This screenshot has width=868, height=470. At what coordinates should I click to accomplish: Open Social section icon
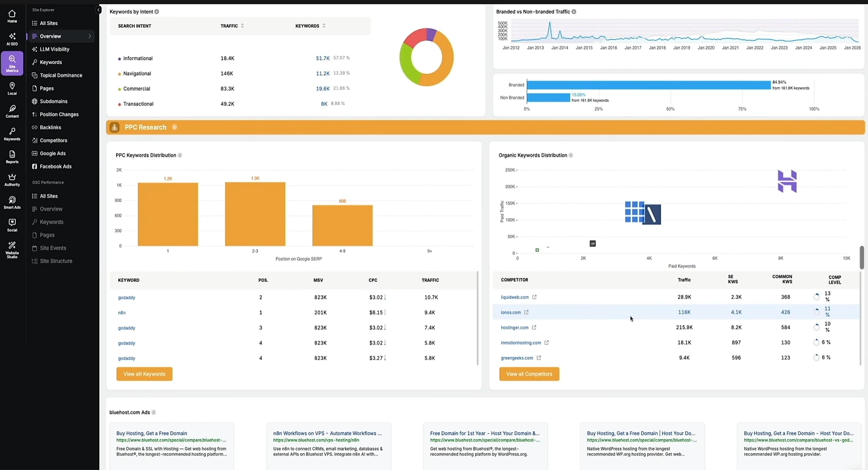pos(12,225)
